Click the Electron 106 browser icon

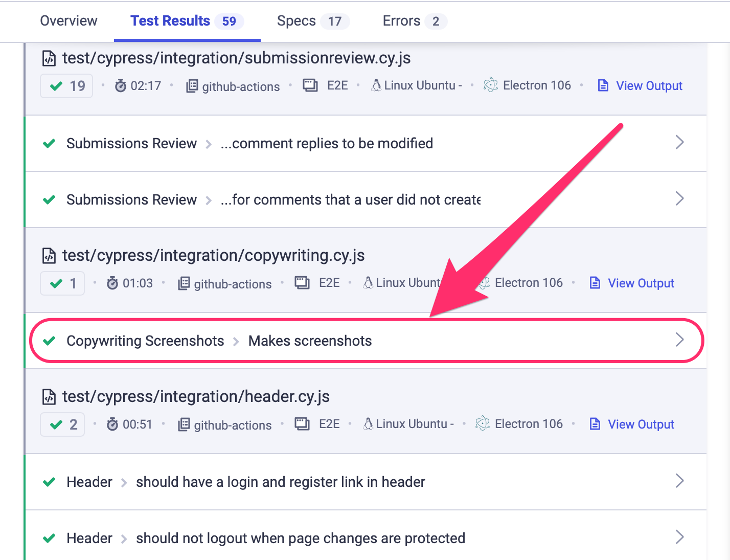pyautogui.click(x=490, y=85)
